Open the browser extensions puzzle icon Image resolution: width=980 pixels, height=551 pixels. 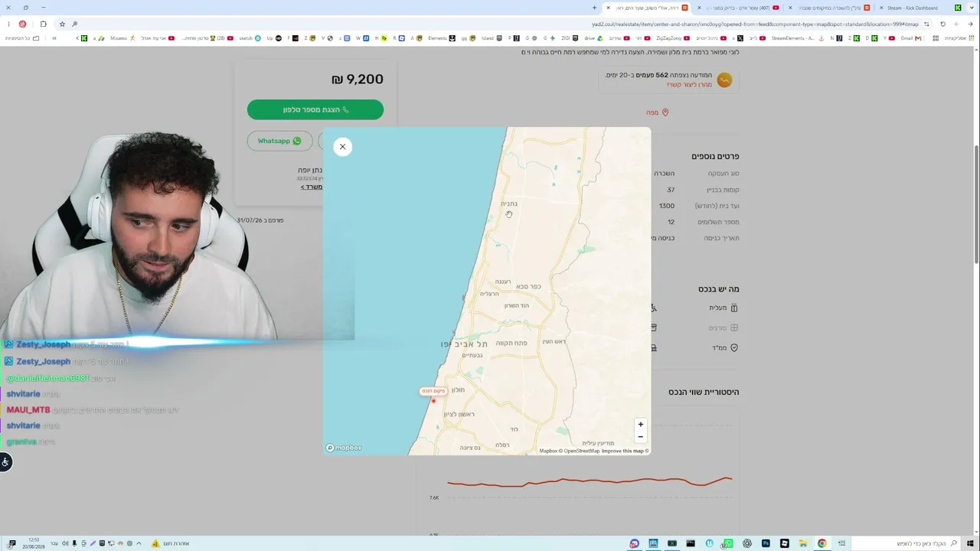click(x=43, y=24)
